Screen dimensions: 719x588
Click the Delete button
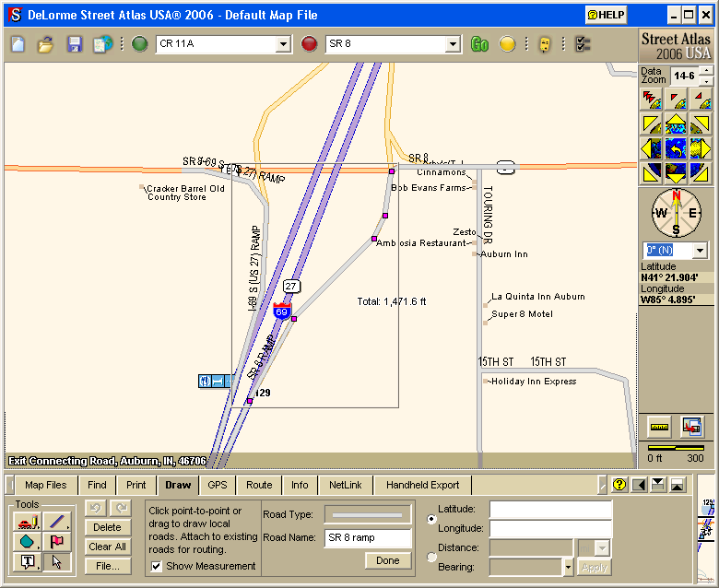(x=107, y=527)
